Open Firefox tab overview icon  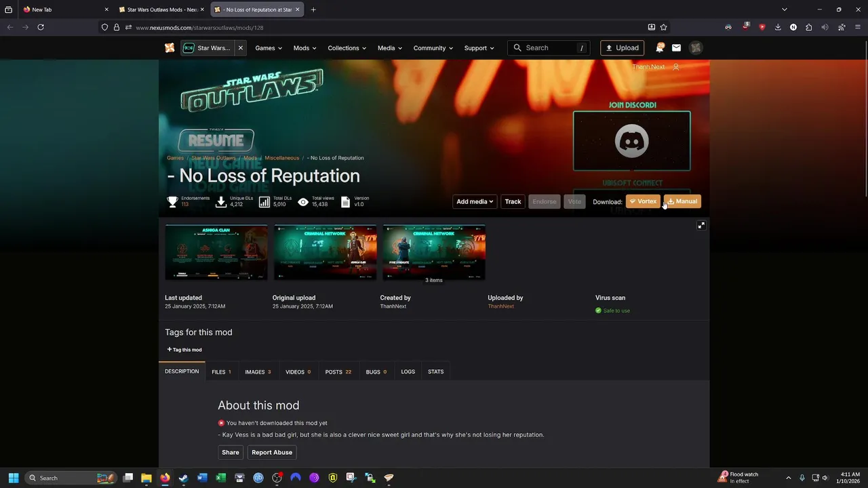coord(8,9)
